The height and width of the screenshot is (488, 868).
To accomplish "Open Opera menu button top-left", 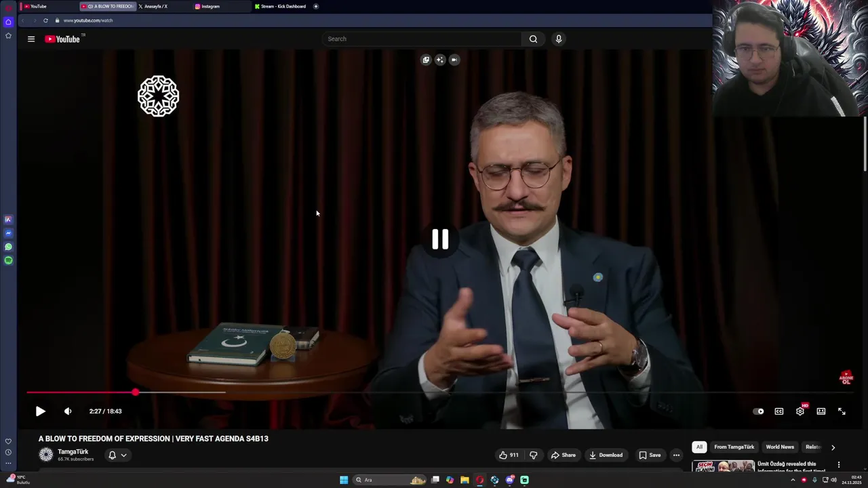I will point(8,7).
